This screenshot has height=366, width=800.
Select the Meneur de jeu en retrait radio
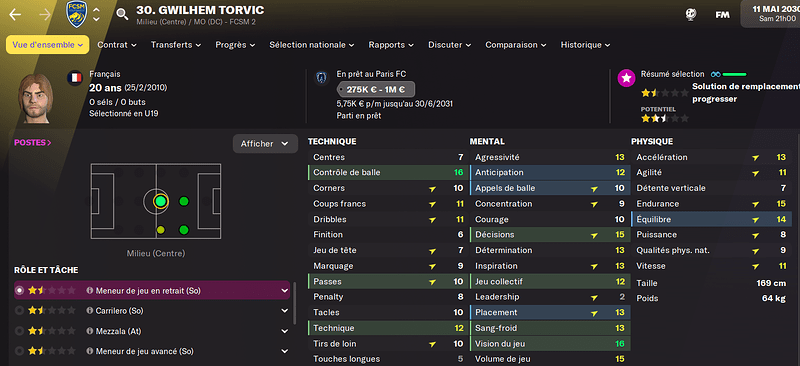(20, 290)
